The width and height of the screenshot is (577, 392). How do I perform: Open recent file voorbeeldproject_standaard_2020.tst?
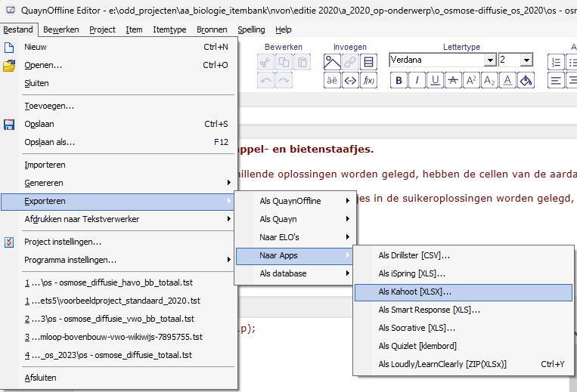pyautogui.click(x=118, y=301)
